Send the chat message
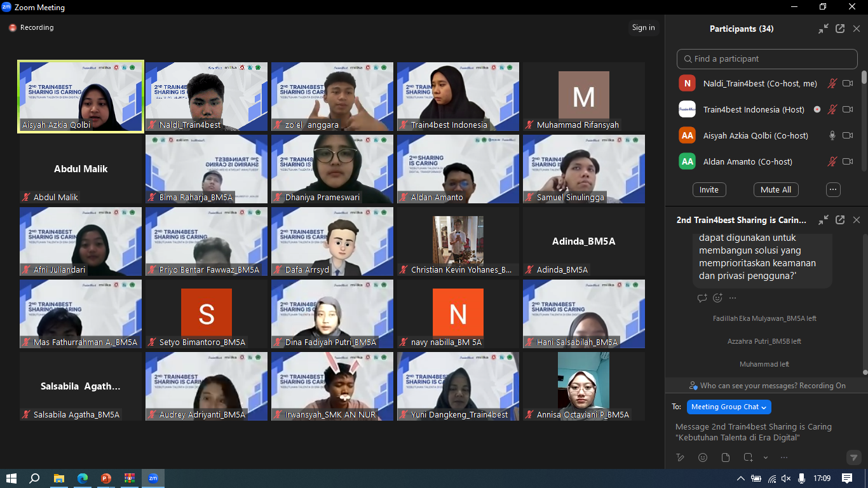This screenshot has height=488, width=868. pyautogui.click(x=853, y=457)
